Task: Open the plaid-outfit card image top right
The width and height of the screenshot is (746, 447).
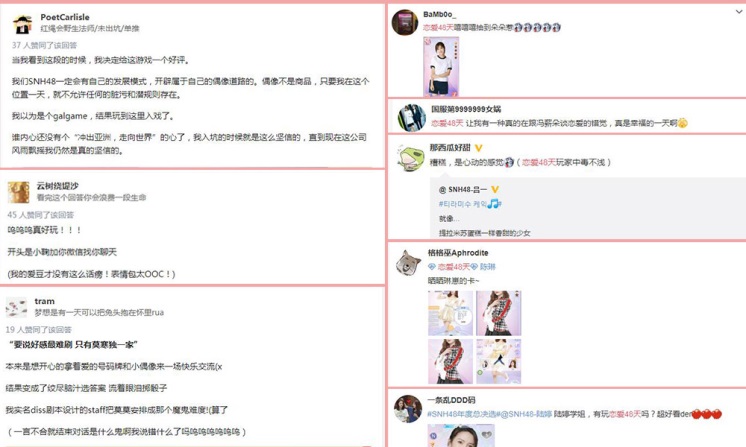Action: click(499, 313)
